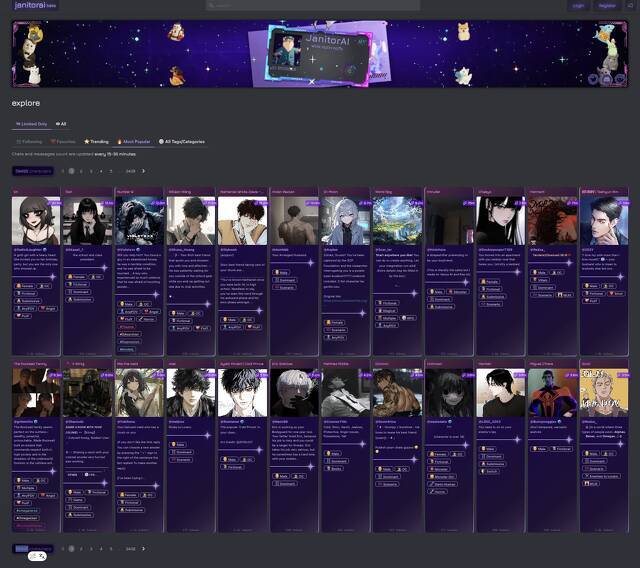Open the top sort order dropdown
Viewport: 640px width, 568px height.
point(33,171)
